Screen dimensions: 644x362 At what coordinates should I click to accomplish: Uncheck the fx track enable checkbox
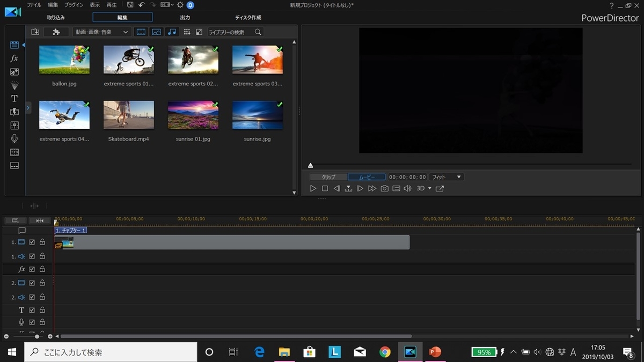(x=32, y=269)
